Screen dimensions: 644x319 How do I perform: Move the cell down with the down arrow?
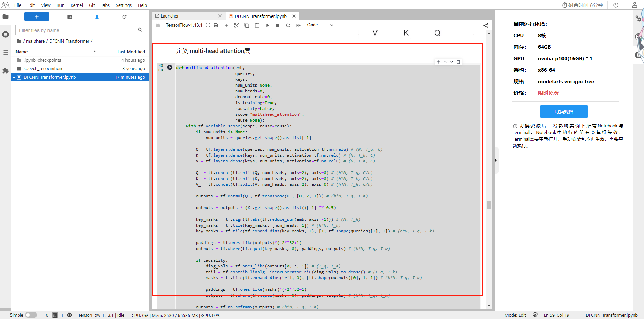click(x=452, y=62)
